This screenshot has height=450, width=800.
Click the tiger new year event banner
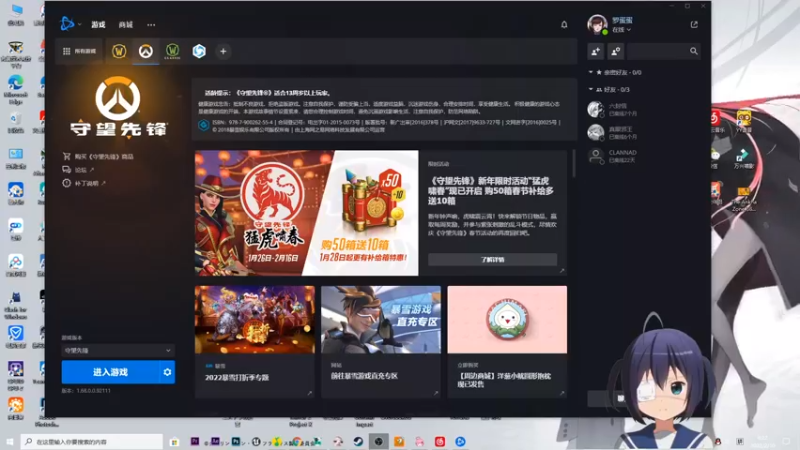click(x=307, y=213)
